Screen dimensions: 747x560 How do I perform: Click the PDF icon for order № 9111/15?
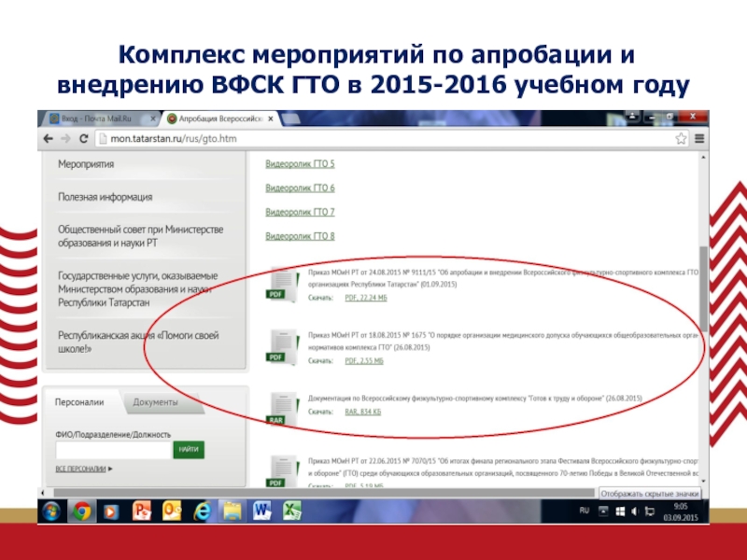(x=279, y=283)
